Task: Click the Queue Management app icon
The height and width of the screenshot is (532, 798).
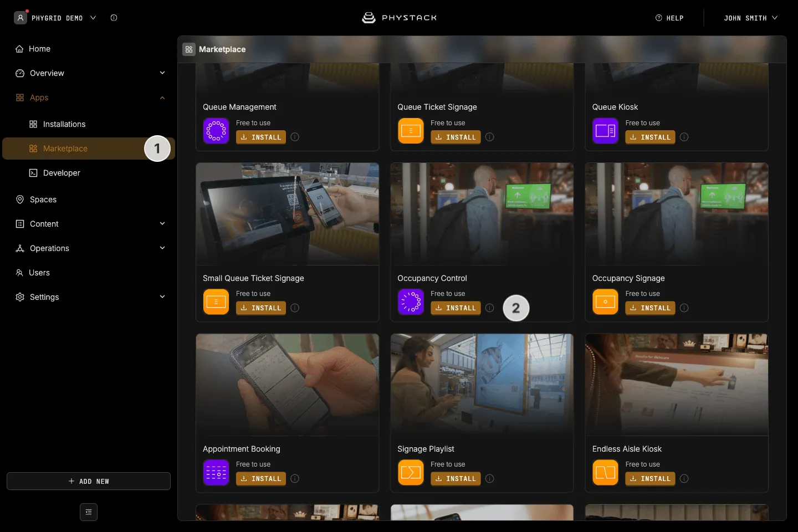Action: (216, 131)
